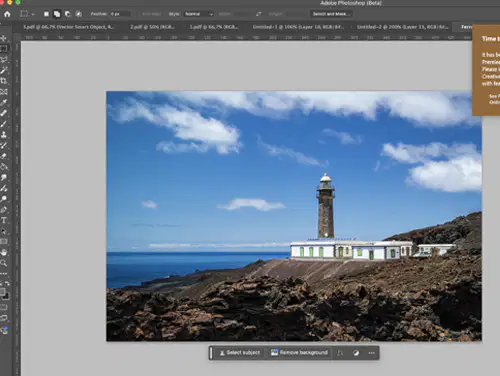Open the background color picker

[6, 296]
